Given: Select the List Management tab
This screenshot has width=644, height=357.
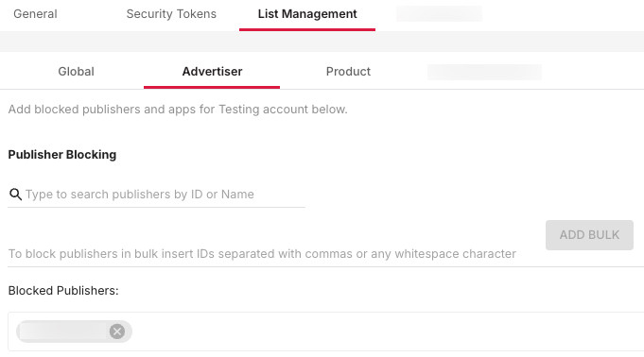Looking at the screenshot, I should (307, 14).
